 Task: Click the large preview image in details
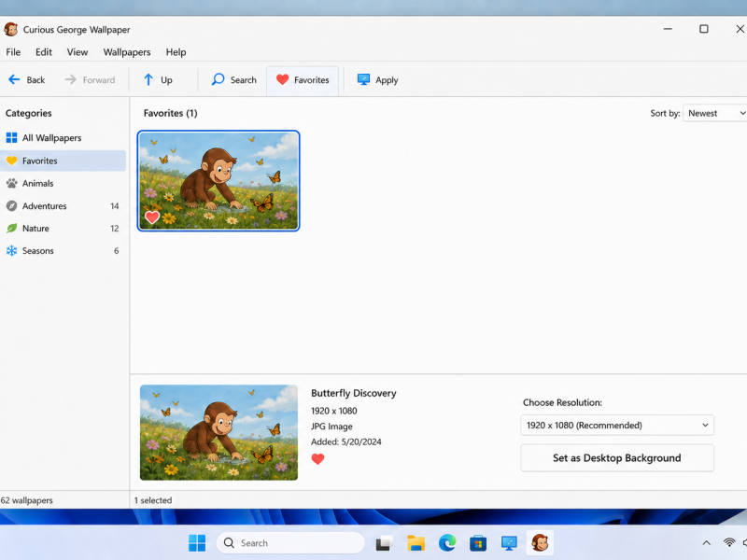pyautogui.click(x=218, y=432)
